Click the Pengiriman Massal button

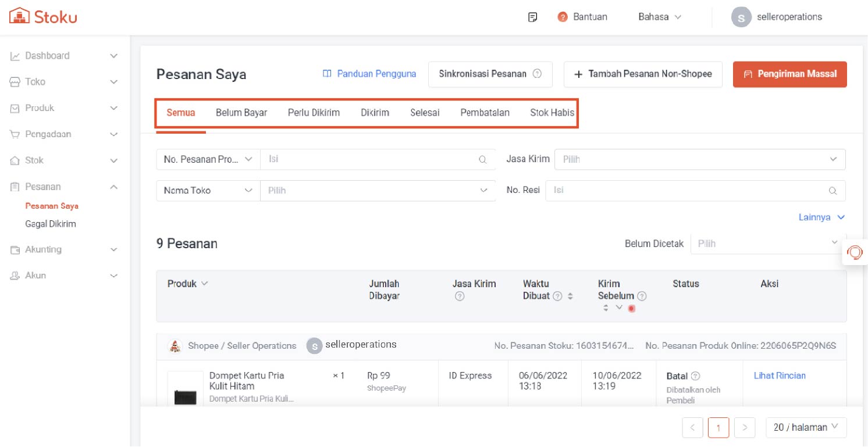pos(789,74)
